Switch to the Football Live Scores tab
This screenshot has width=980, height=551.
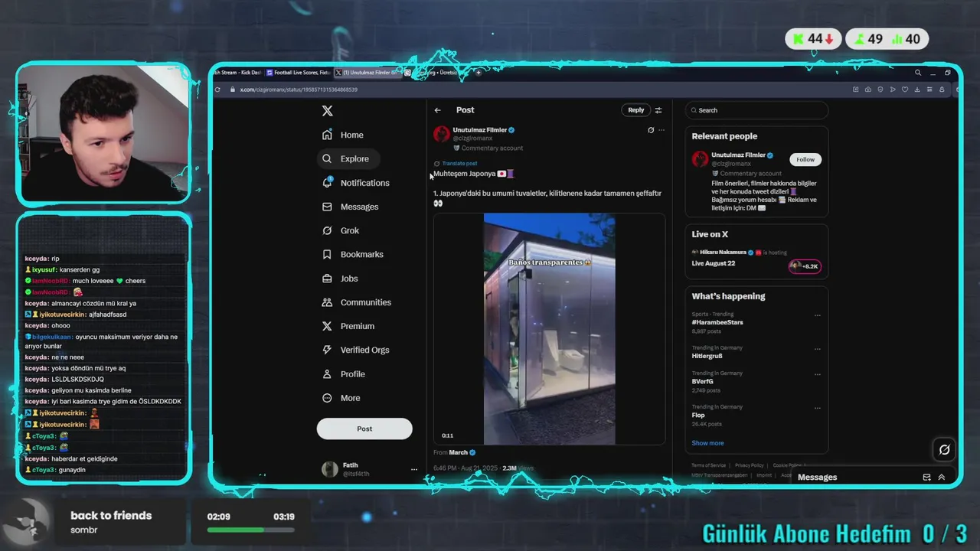(x=298, y=73)
